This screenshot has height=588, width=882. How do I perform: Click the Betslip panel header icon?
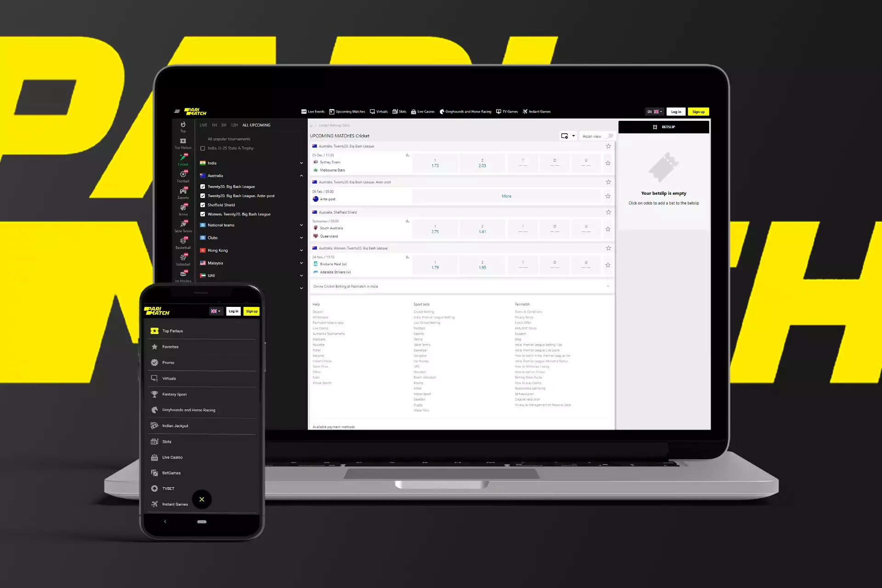pyautogui.click(x=655, y=127)
